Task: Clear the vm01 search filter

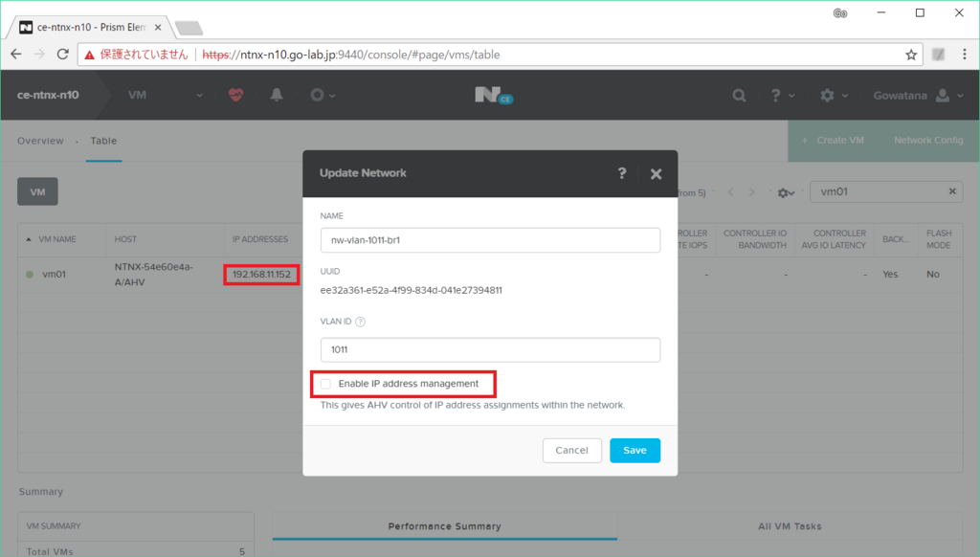Action: tap(952, 191)
